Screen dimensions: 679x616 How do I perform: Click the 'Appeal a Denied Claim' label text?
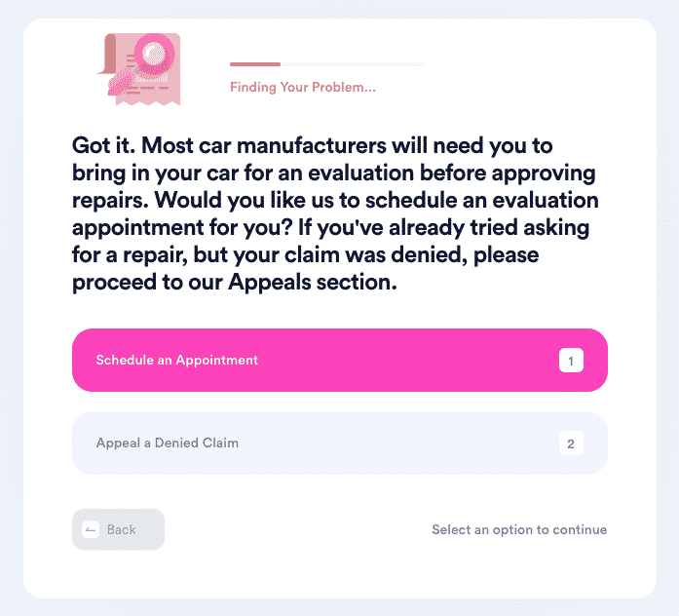pyautogui.click(x=168, y=443)
